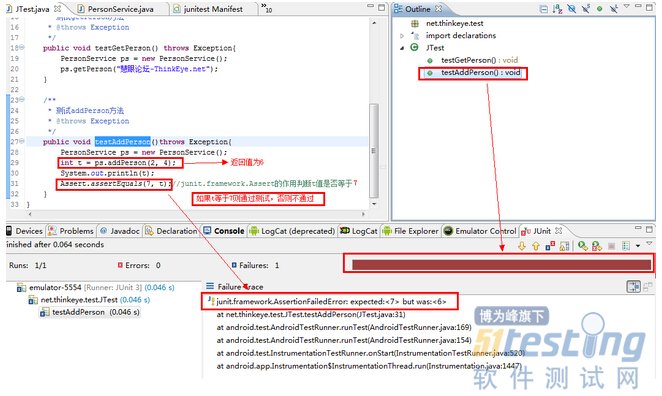This screenshot has height=396, width=662.
Task: Click the editor horizontal scrollbar left arrow
Action: (x=30, y=214)
